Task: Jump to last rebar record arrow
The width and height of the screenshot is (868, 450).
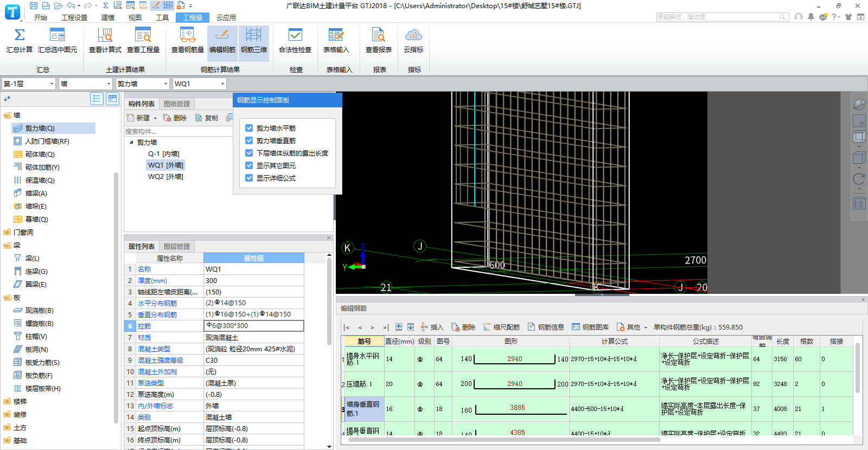Action: point(386,327)
